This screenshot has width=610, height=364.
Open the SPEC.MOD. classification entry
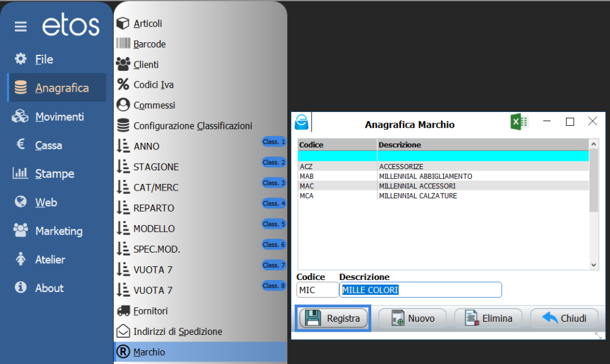pyautogui.click(x=157, y=249)
